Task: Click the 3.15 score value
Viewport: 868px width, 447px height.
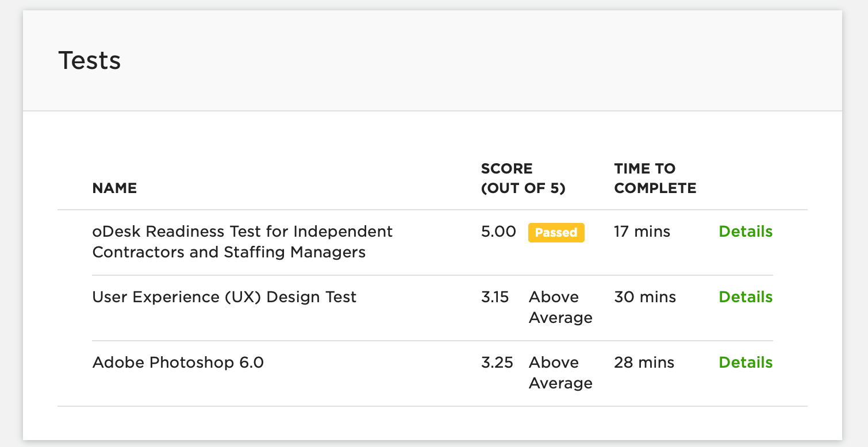Action: point(495,297)
